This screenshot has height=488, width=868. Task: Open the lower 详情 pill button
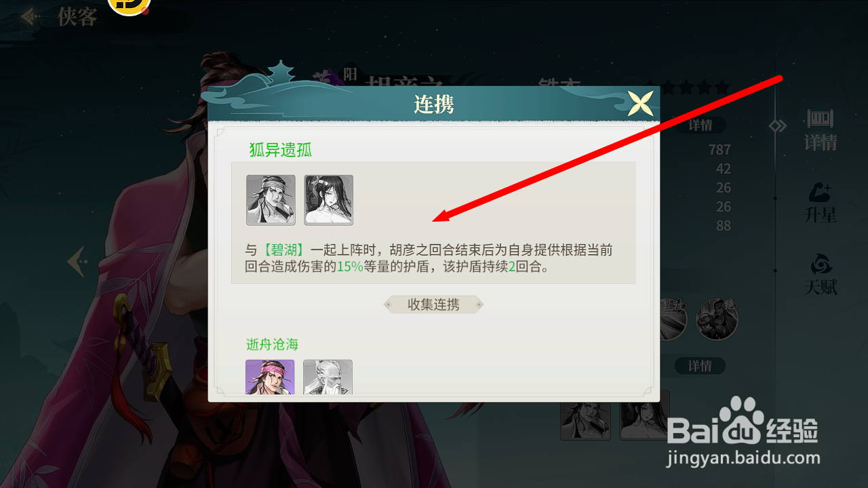pos(700,366)
